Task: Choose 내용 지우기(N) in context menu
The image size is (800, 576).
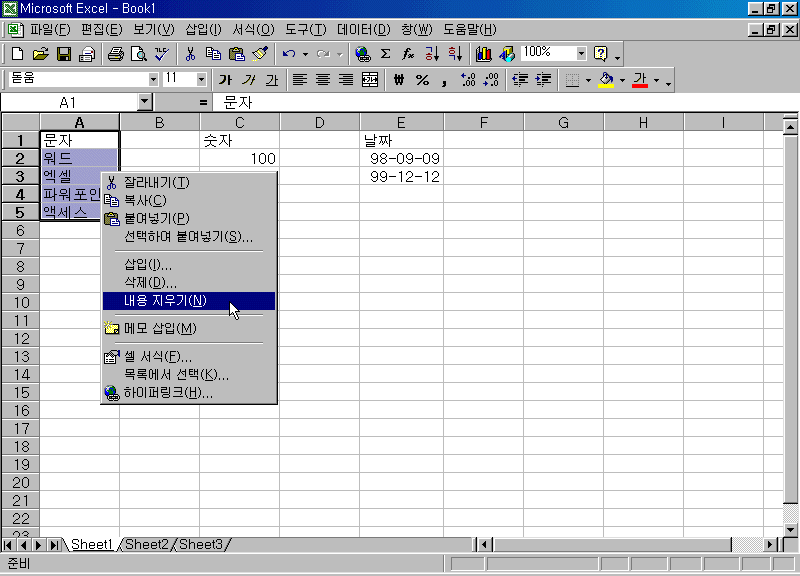Action: tap(189, 300)
